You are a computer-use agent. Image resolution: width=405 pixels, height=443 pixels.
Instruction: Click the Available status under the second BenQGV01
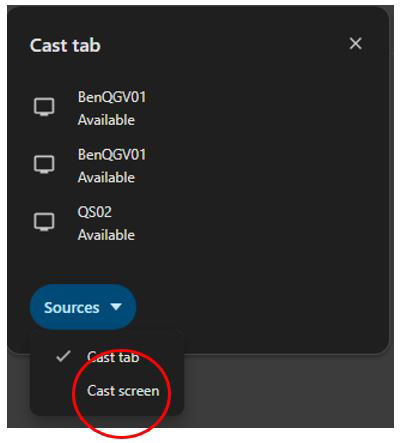(x=106, y=177)
